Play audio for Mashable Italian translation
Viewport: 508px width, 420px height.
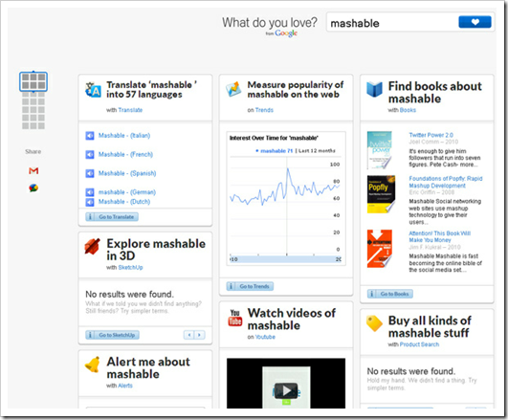pos(90,136)
